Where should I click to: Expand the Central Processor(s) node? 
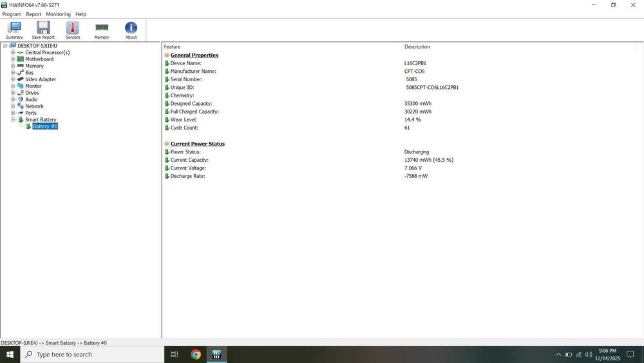pos(13,52)
